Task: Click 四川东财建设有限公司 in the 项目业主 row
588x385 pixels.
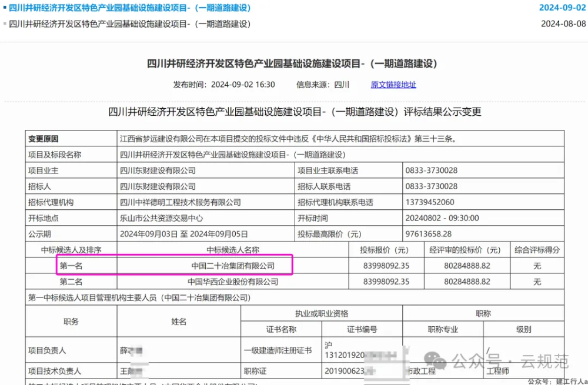Action: pyautogui.click(x=158, y=170)
